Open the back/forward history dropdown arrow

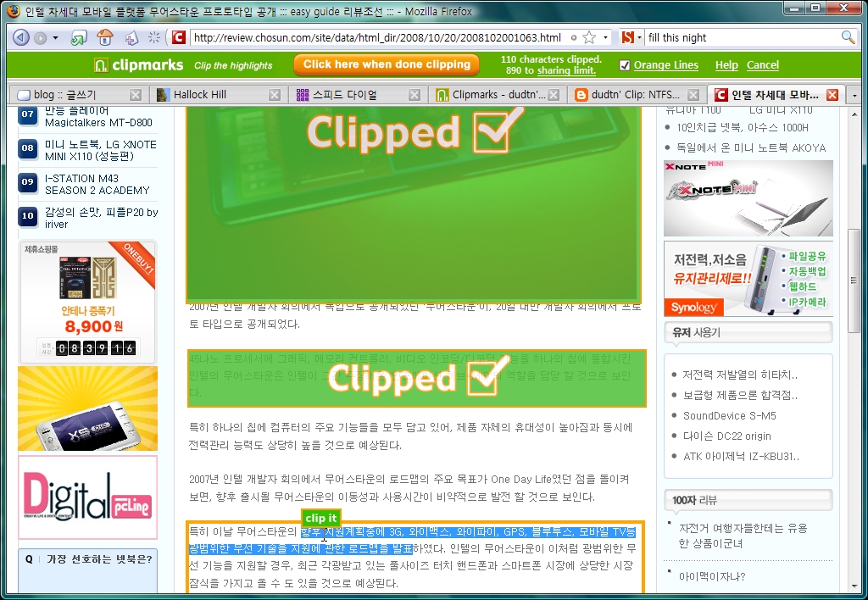55,37
